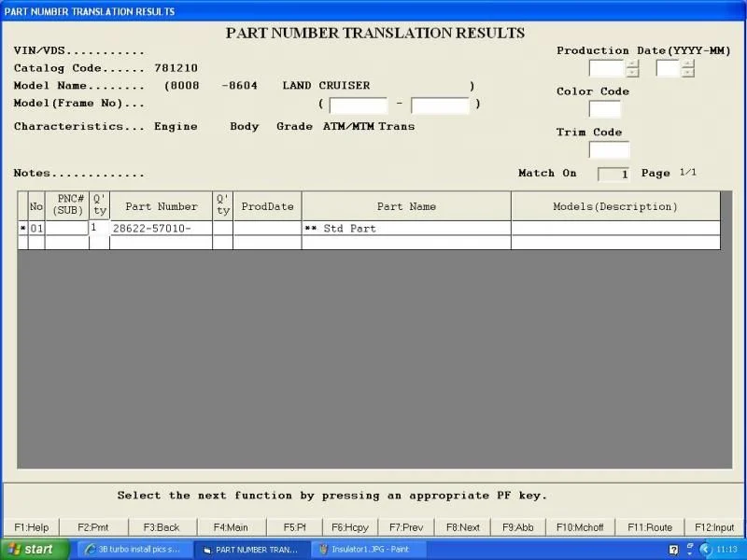Click the Page 1/1 indicator

coord(669,173)
